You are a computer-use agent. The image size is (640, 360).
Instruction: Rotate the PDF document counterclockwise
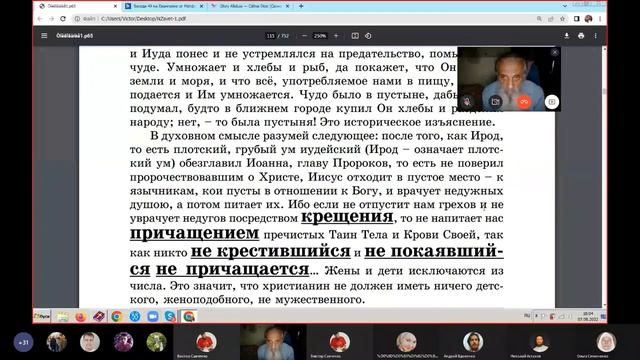click(368, 36)
